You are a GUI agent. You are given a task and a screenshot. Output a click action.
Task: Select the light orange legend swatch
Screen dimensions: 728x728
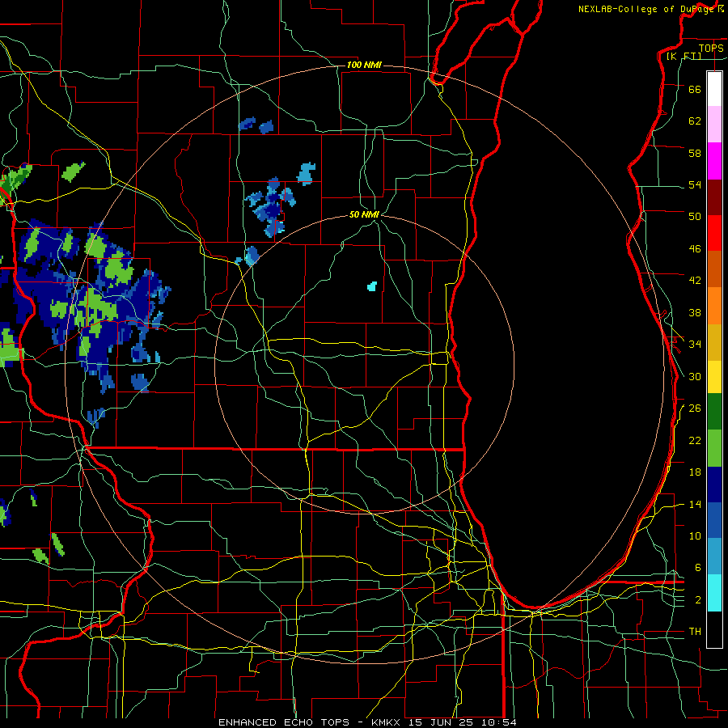(x=714, y=306)
